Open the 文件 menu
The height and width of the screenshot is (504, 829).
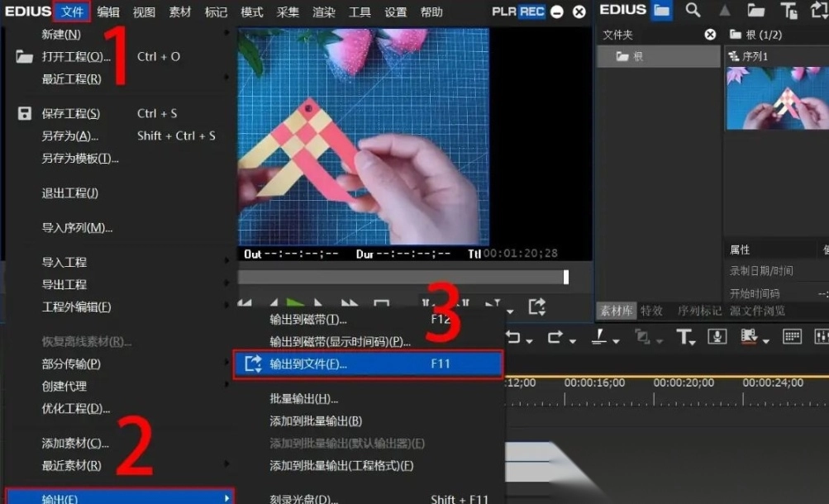[x=72, y=12]
